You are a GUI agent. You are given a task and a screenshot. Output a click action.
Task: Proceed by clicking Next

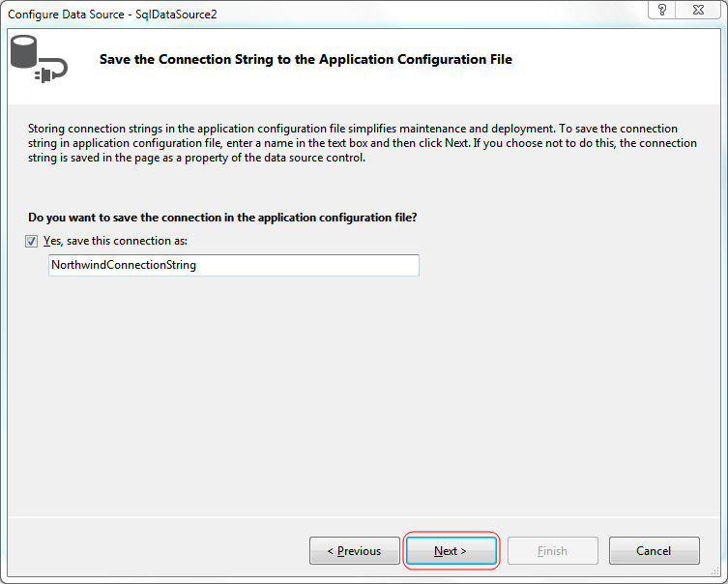(x=451, y=551)
